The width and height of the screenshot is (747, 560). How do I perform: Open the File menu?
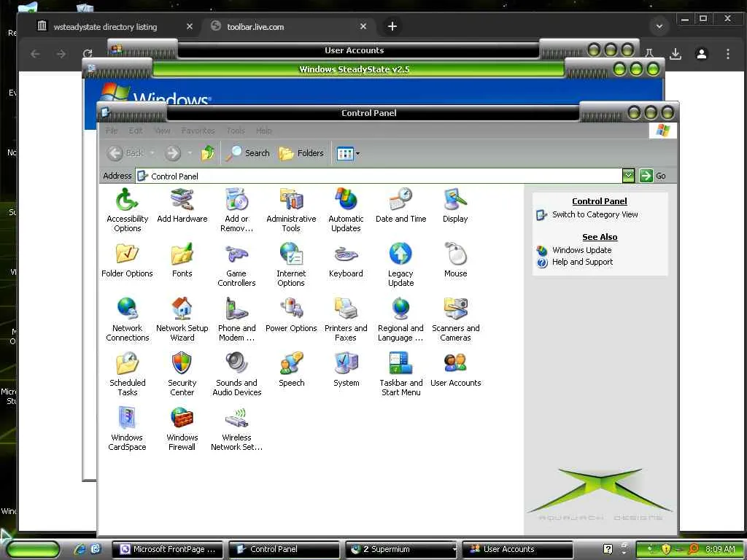coord(112,131)
